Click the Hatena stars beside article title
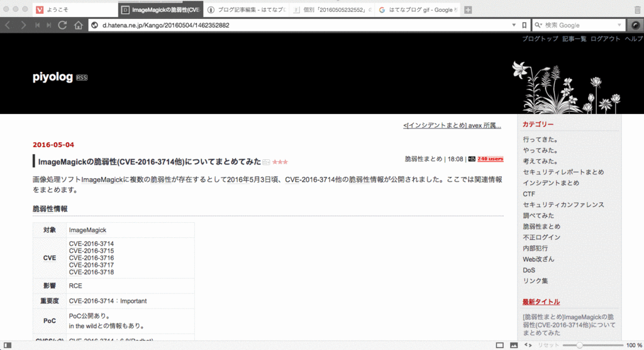644x350 pixels. coord(280,162)
